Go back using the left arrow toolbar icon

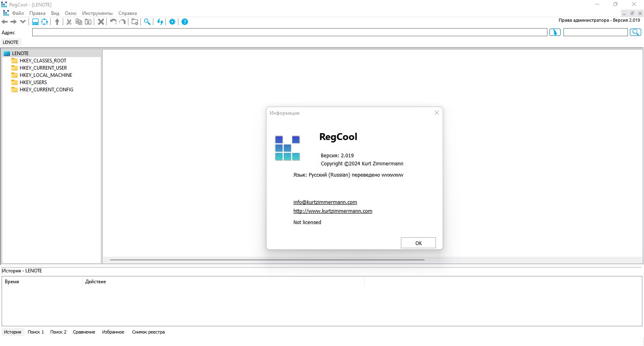(5, 22)
